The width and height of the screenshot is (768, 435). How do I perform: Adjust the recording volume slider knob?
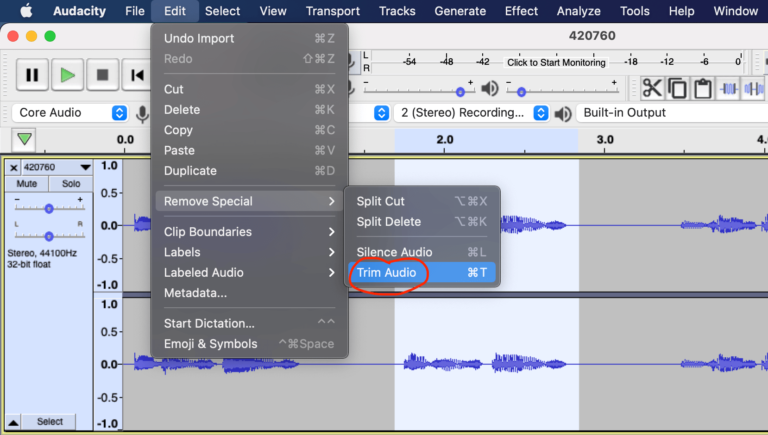coord(460,92)
